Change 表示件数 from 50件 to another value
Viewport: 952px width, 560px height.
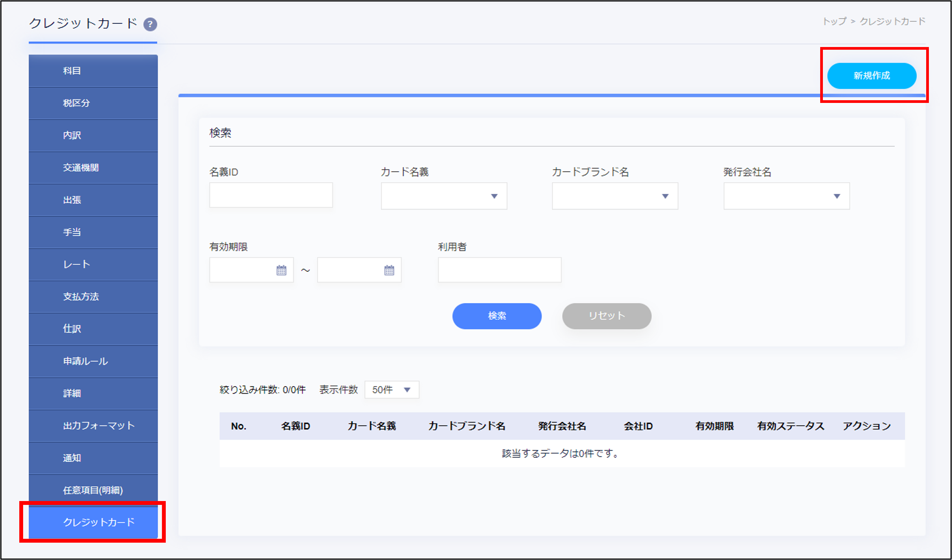(391, 390)
